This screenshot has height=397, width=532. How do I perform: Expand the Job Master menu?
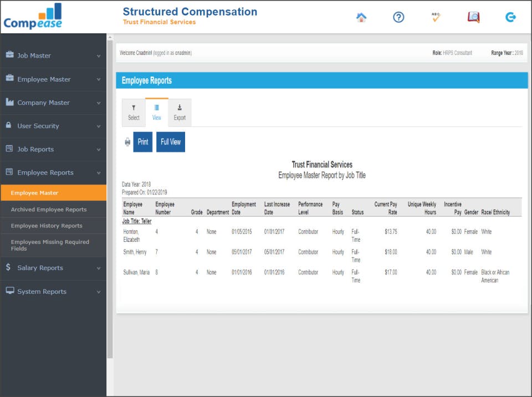pos(53,55)
